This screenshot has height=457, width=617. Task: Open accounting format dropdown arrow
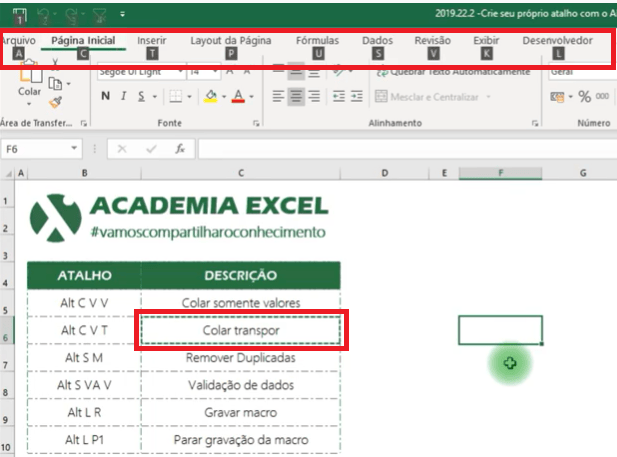570,97
